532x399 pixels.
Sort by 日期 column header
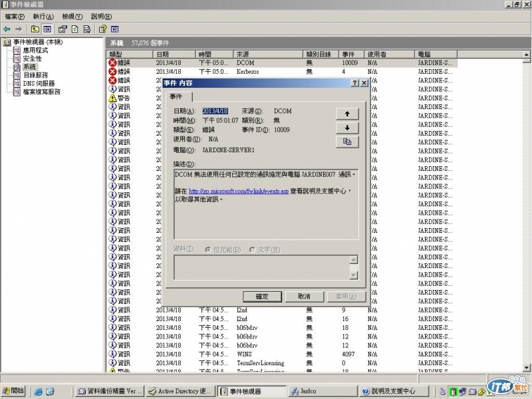174,55
